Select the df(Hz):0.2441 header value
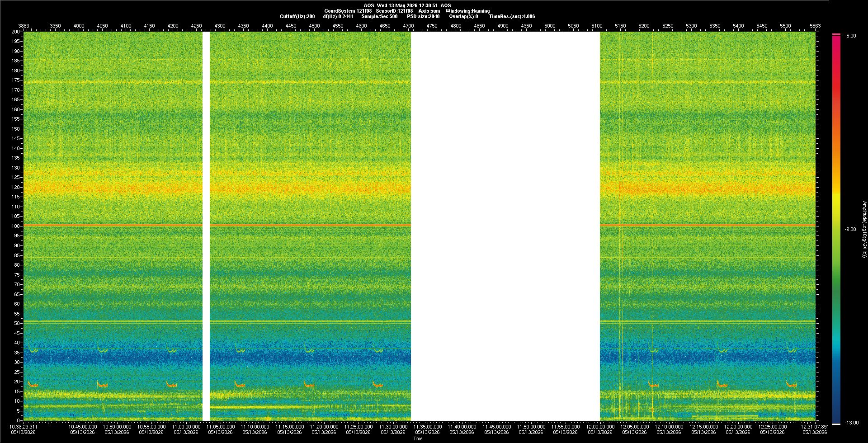The image size is (868, 443). [338, 16]
